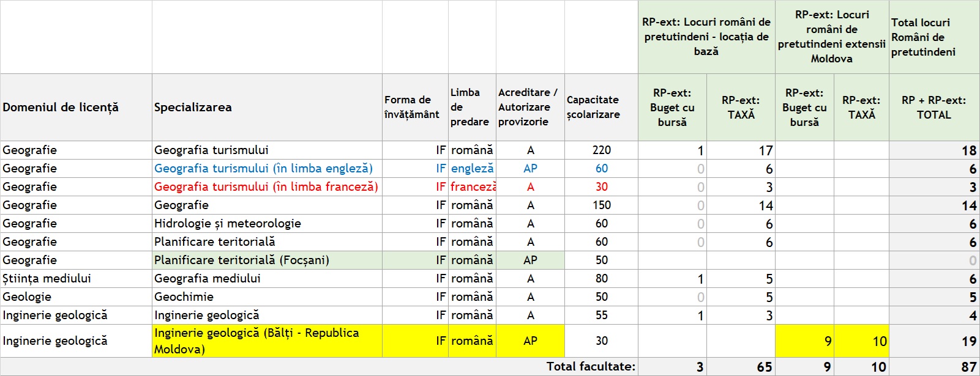Screen dimensions: 980x376
Task: Select the yellow cell containing value 9
Action: click(804, 341)
